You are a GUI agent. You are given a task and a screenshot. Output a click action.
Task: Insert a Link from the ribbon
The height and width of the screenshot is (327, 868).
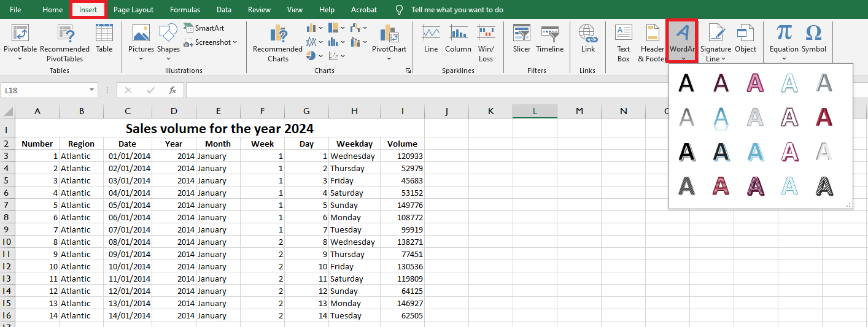click(588, 39)
